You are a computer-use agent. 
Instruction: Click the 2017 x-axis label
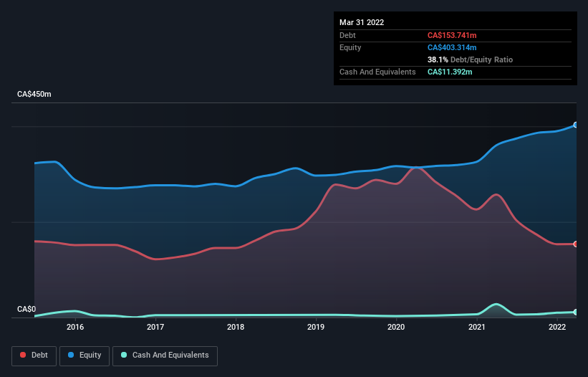point(155,327)
